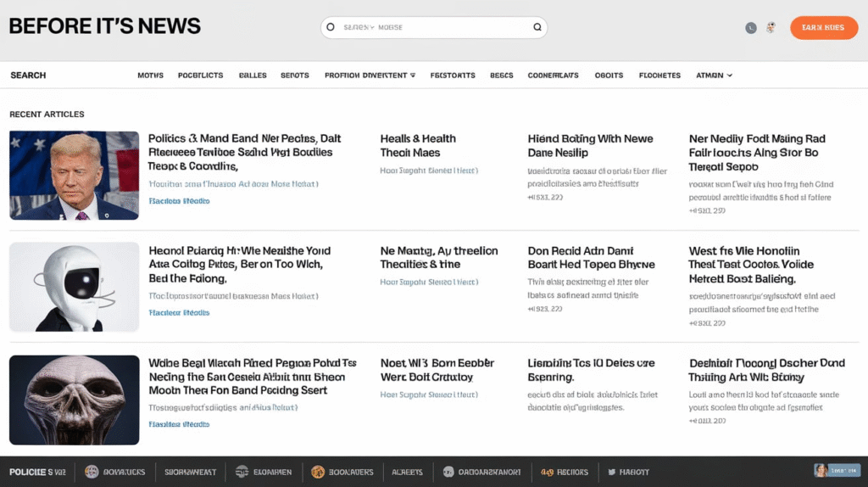Image resolution: width=868 pixels, height=487 pixels.
Task: Expand the PROFIIOH DIVERTENT dropdown
Action: point(370,76)
